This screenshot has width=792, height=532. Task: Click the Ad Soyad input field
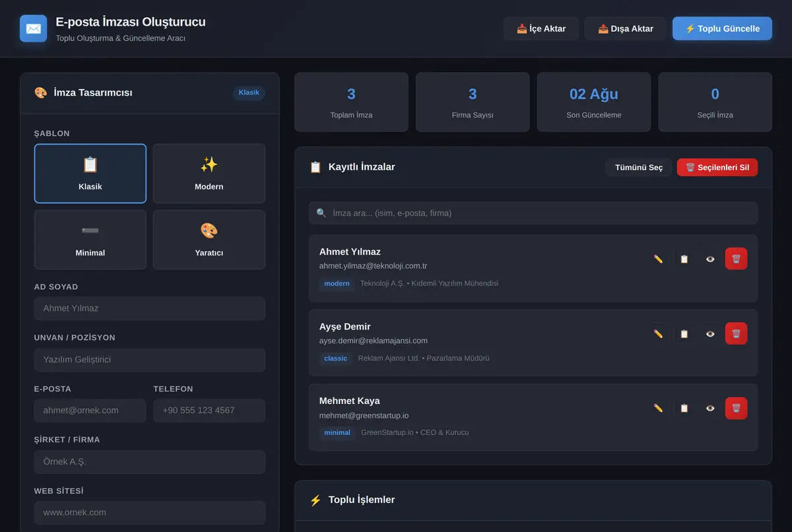point(150,308)
